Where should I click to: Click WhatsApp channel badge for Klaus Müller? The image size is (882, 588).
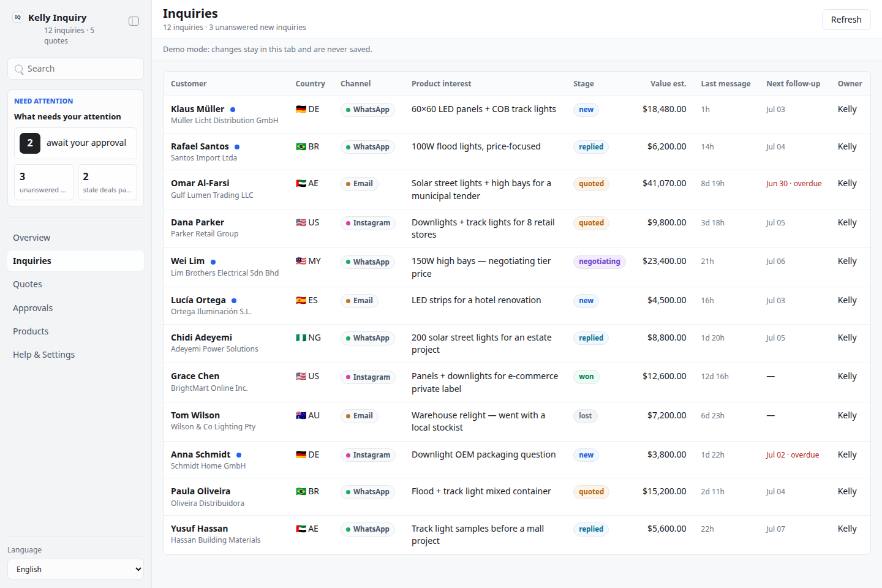point(367,110)
